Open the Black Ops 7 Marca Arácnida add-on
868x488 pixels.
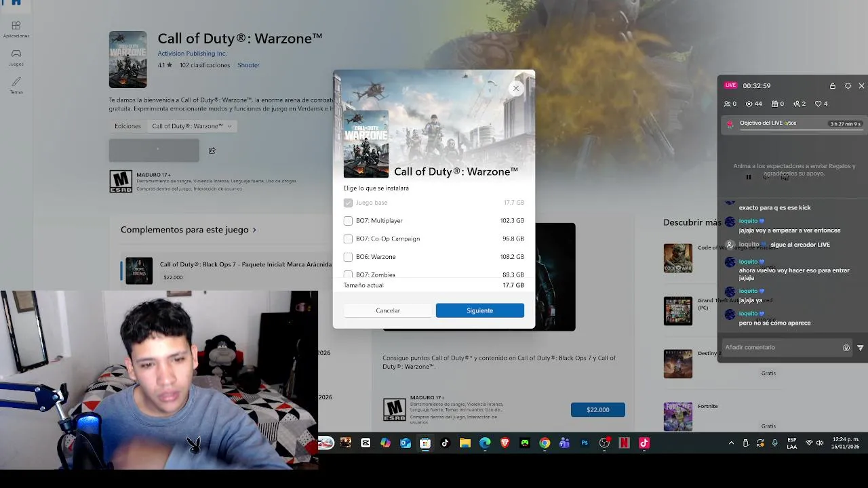(229, 270)
